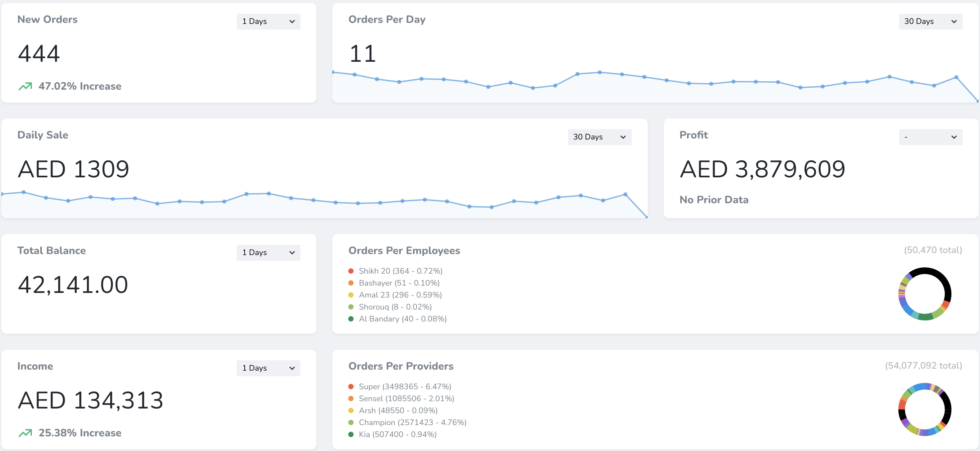Click the Income value AED 134,313

[91, 401]
